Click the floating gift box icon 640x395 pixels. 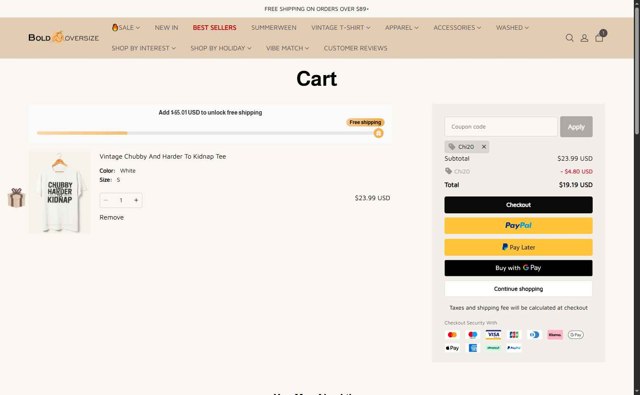pos(16,198)
